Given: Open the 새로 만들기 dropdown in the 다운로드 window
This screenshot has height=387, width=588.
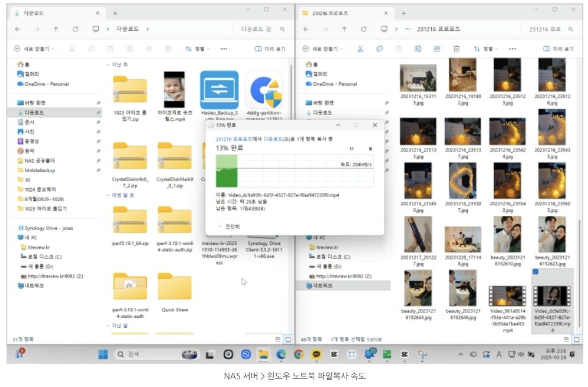Looking at the screenshot, I should 35,49.
